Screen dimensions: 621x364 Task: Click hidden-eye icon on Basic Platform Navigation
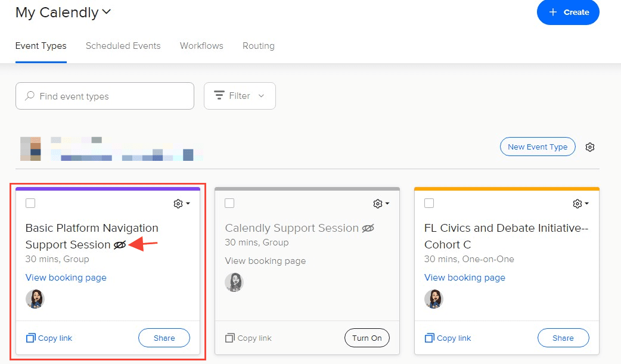pos(120,245)
